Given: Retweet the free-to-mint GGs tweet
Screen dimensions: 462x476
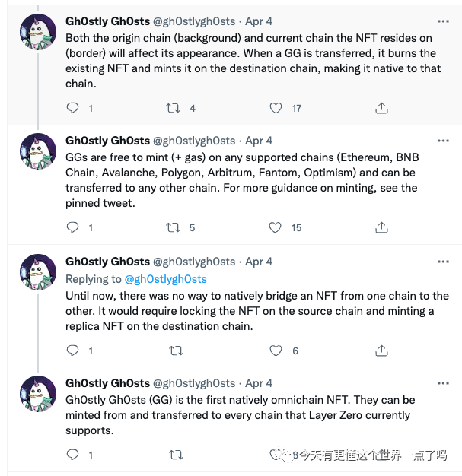Looking at the screenshot, I should [174, 227].
